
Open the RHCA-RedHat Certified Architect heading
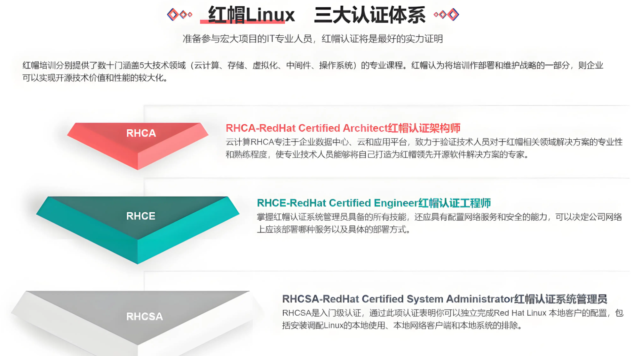(x=343, y=128)
